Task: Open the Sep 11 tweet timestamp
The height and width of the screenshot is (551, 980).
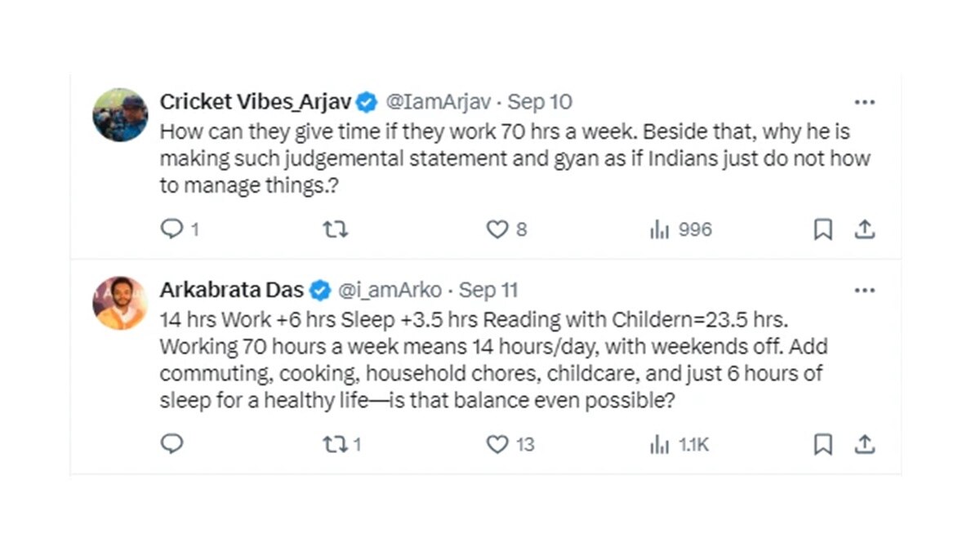Action: coord(488,290)
